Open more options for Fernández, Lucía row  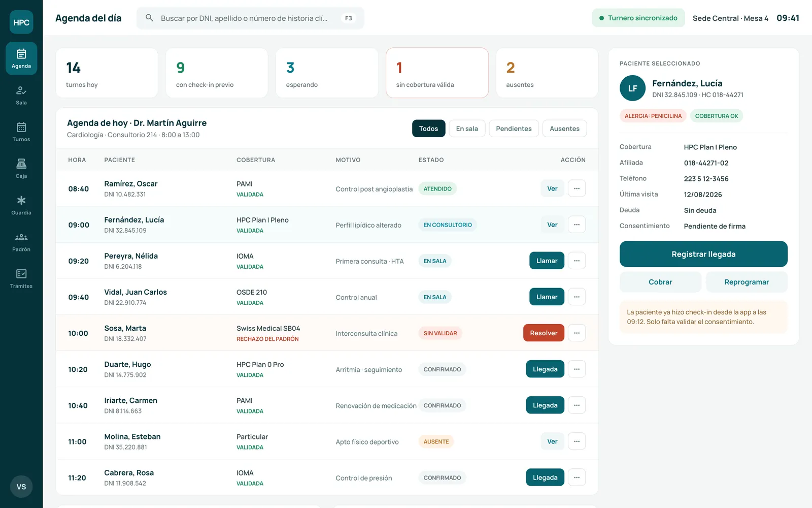(x=577, y=225)
